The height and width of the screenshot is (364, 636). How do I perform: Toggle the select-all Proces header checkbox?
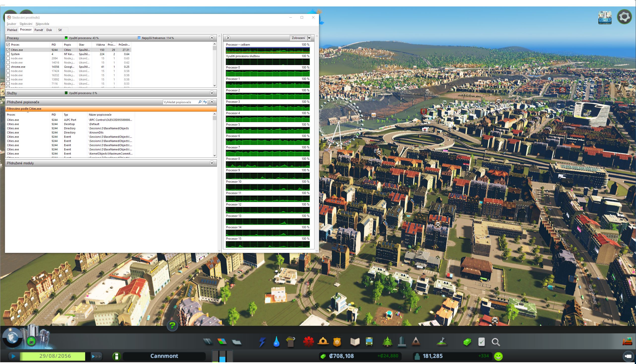(8, 45)
